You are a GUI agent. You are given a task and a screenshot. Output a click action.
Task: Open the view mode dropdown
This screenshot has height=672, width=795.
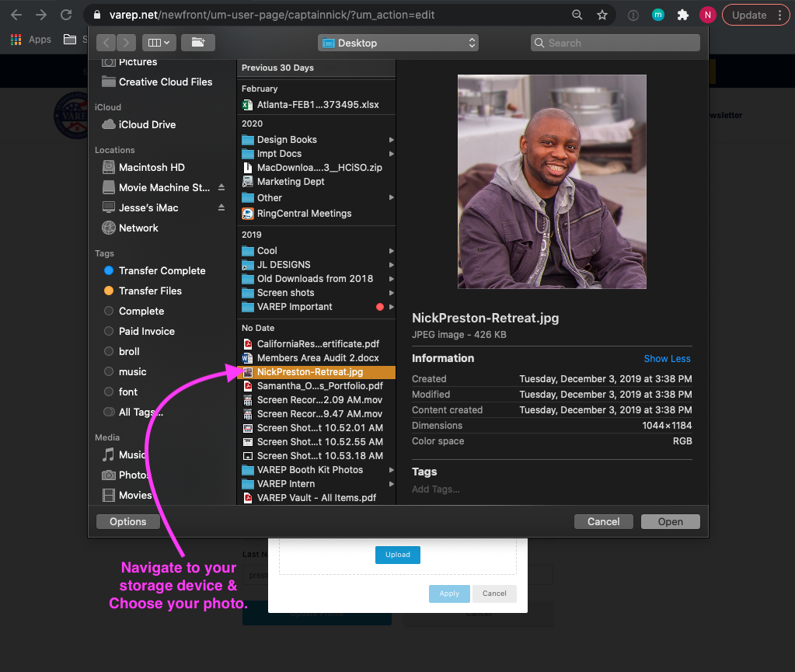[x=159, y=43]
